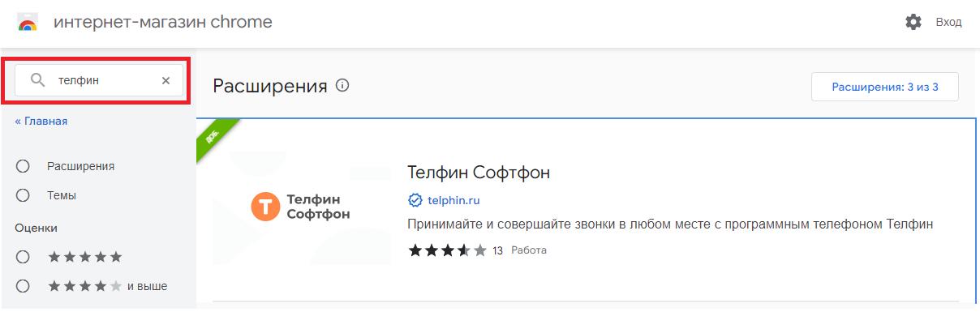Filter by five stars rating

tap(23, 257)
